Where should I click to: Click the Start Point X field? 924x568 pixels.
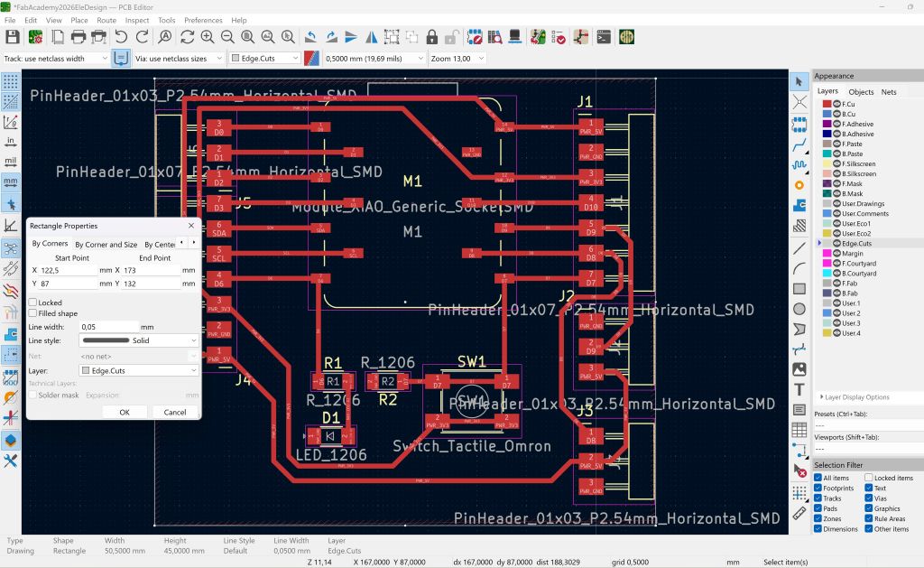tap(68, 270)
